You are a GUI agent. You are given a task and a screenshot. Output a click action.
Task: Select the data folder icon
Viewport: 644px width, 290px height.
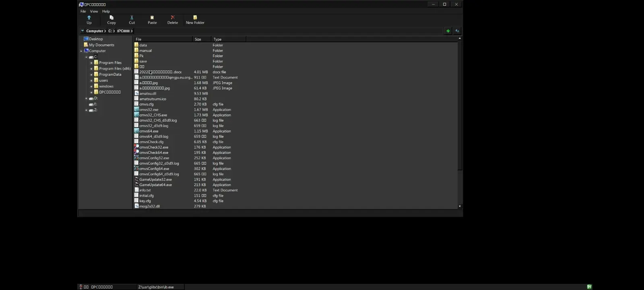click(136, 45)
